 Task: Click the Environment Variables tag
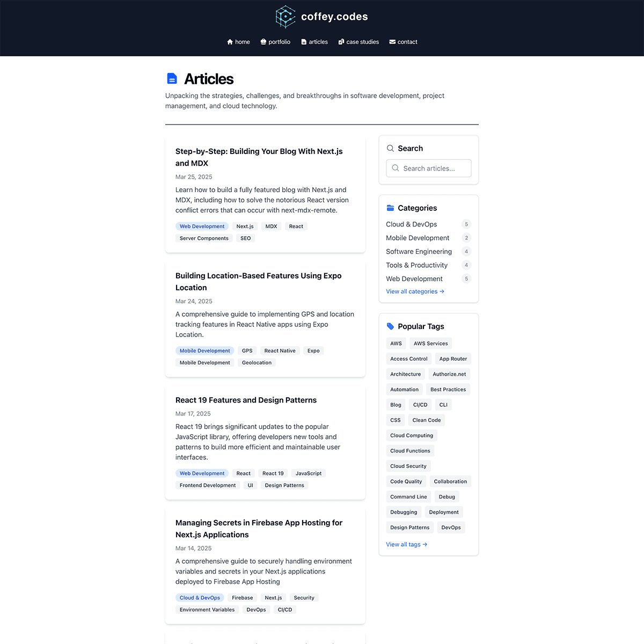click(x=207, y=610)
